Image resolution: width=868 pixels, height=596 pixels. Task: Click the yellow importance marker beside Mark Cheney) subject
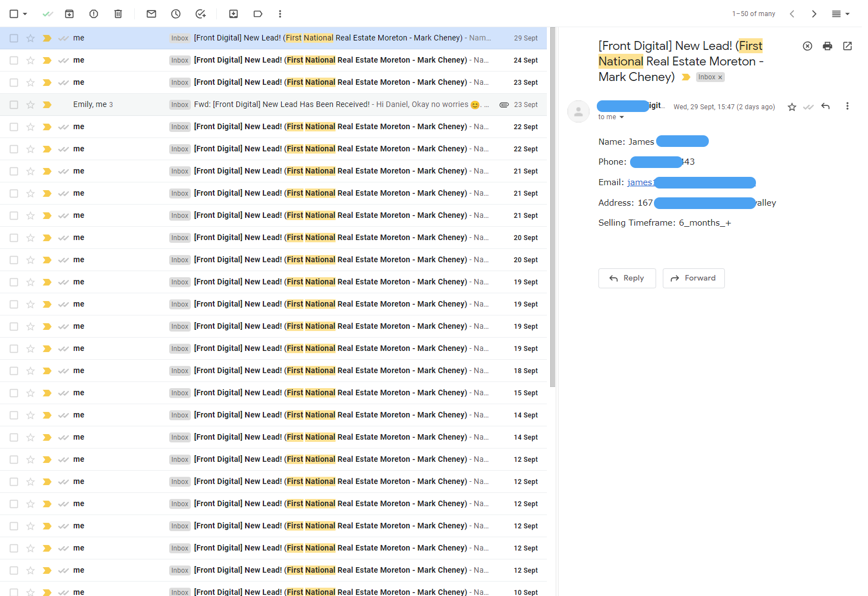[x=686, y=78]
